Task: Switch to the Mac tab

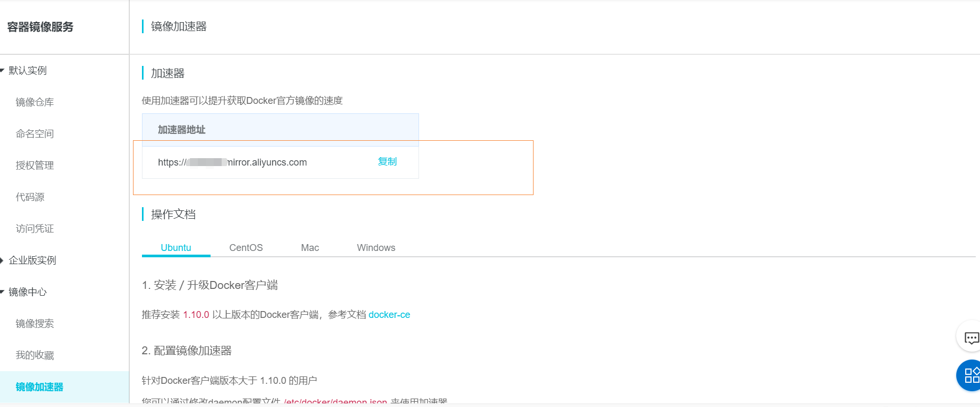Action: [x=310, y=248]
